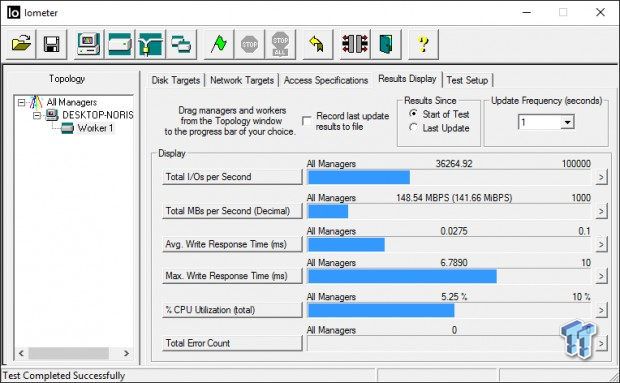Click Total MBs per Second (Decimal) button

(232, 211)
